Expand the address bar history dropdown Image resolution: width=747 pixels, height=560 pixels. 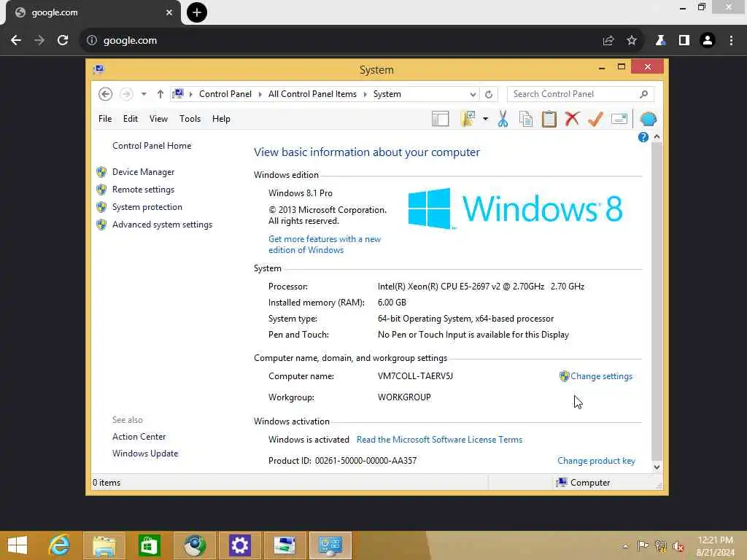(x=473, y=94)
